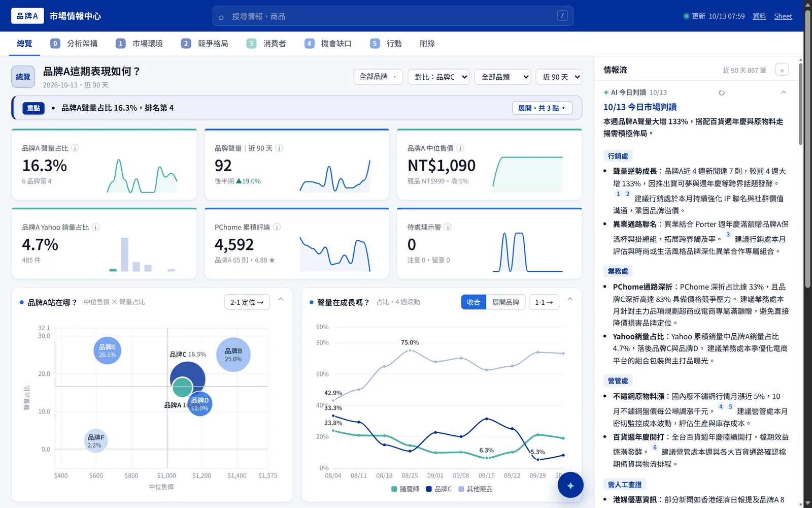The width and height of the screenshot is (812, 508).
Task: Switch to the 競爭格局 tab
Action: pos(205,44)
